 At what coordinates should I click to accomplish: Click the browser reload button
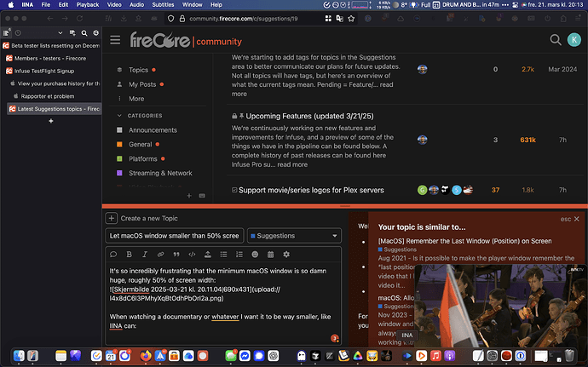(79, 19)
